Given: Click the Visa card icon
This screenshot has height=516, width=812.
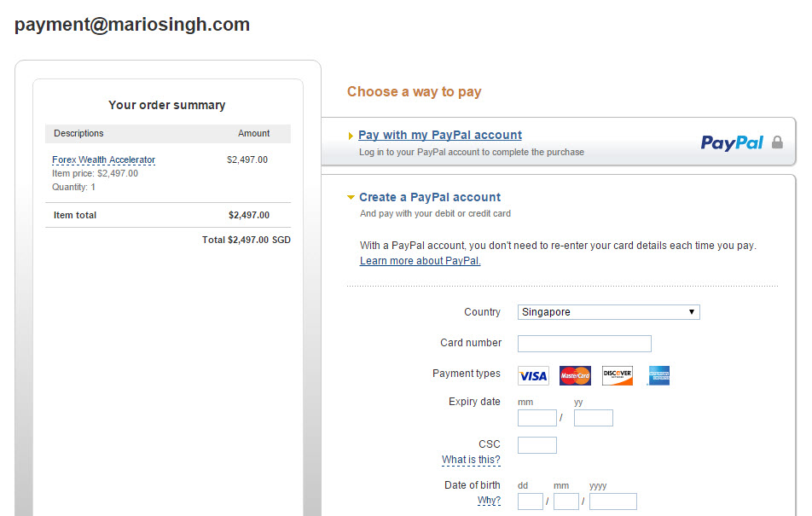Looking at the screenshot, I should (x=533, y=375).
